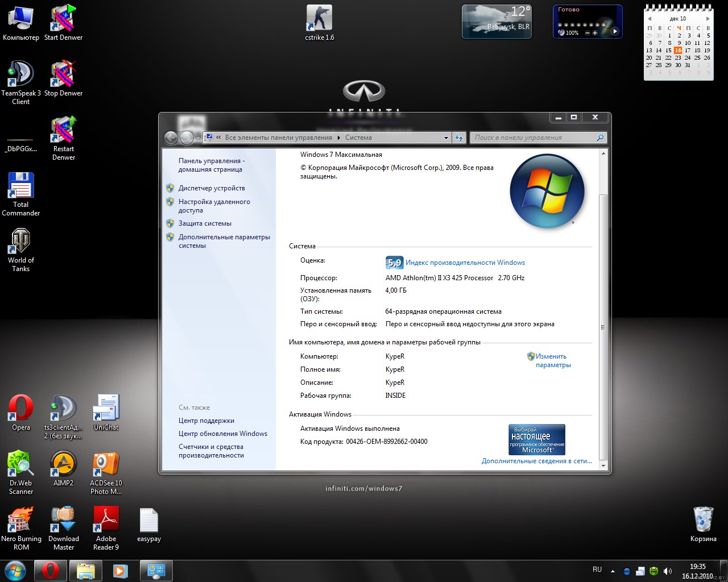Select the Opera desktop shortcut
Image resolution: width=728 pixels, height=582 pixels.
coord(21,413)
